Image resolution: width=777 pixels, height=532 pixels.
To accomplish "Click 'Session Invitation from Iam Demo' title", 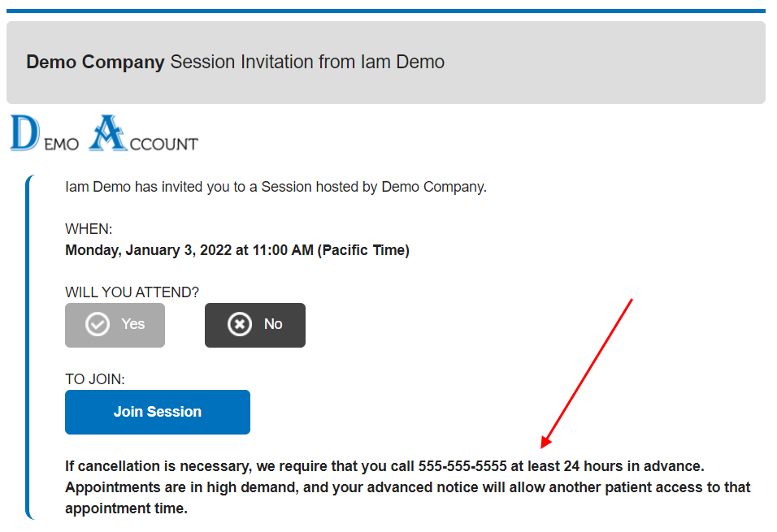I will pyautogui.click(x=307, y=62).
